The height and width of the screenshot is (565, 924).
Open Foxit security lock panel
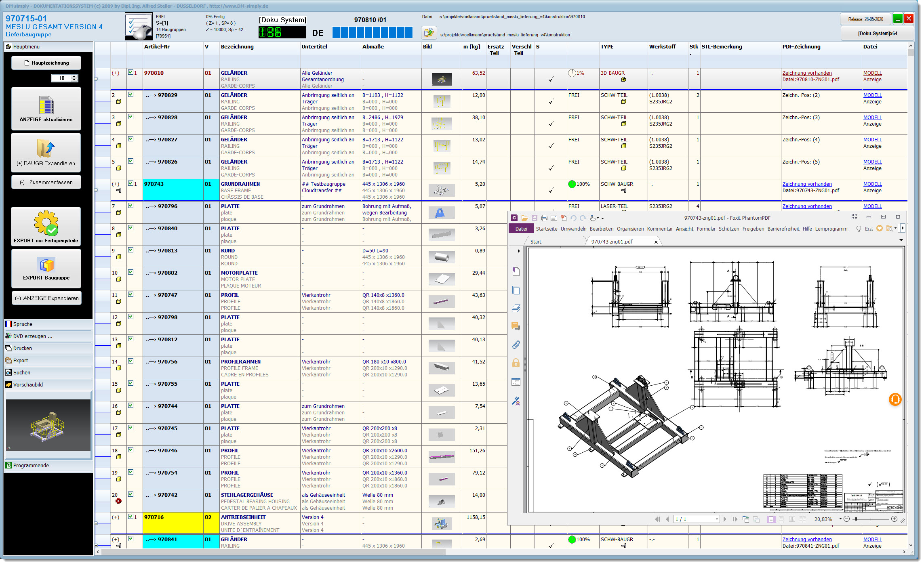pos(516,363)
